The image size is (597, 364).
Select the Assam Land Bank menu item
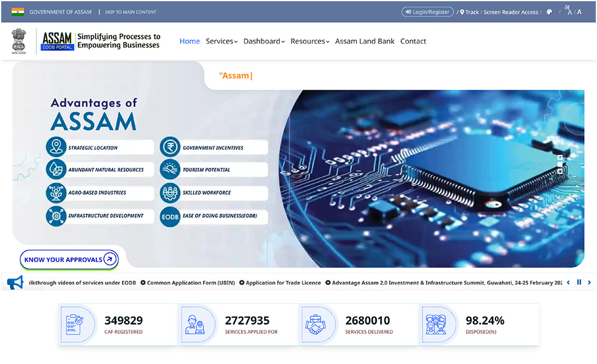point(364,41)
